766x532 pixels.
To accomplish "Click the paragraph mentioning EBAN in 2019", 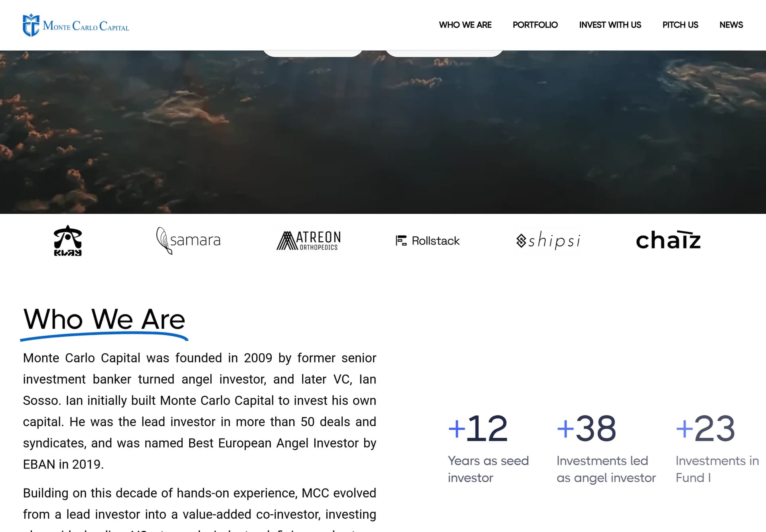I will [199, 411].
